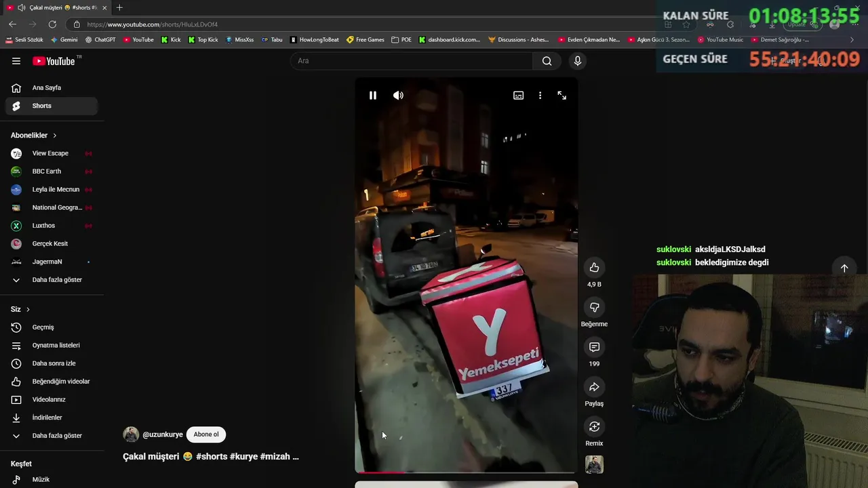
Task: Open the YouTube Music bookmark
Action: coord(720,40)
